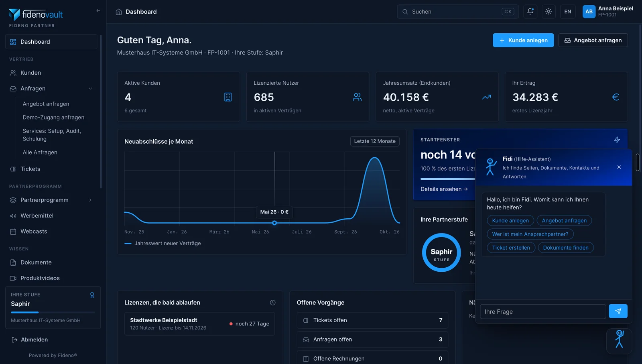Click Mai 26 data point on chart
The height and width of the screenshot is (364, 642).
274,223
